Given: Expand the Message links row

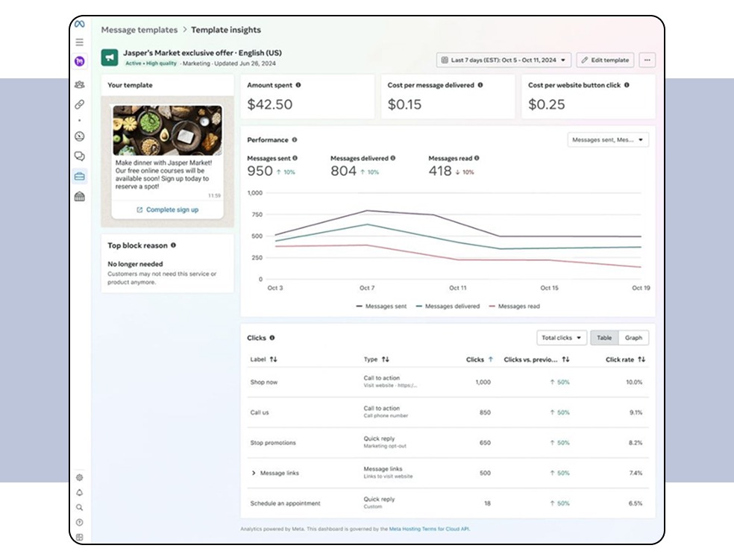Looking at the screenshot, I should [x=254, y=474].
